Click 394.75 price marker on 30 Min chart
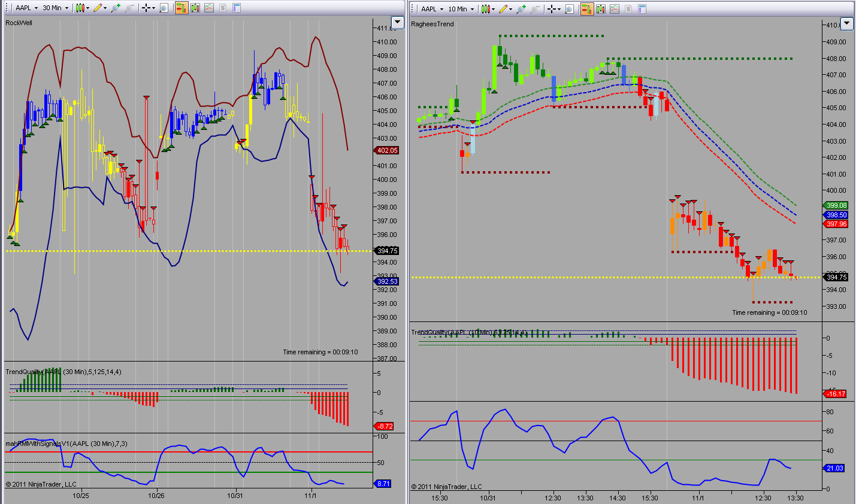 pos(387,251)
